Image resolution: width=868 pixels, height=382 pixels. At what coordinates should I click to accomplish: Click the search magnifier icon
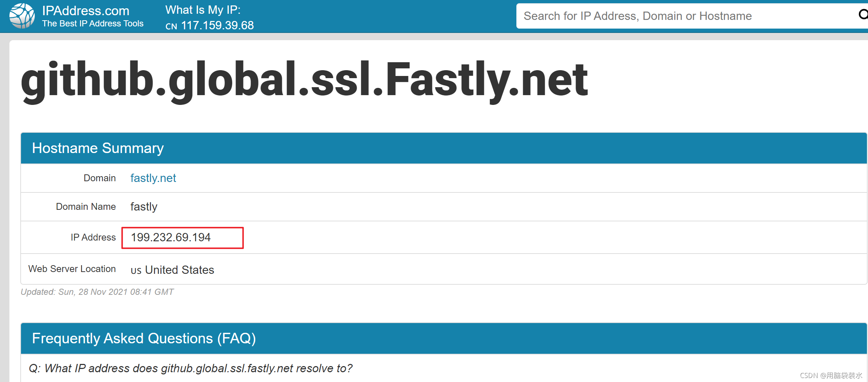point(863,14)
